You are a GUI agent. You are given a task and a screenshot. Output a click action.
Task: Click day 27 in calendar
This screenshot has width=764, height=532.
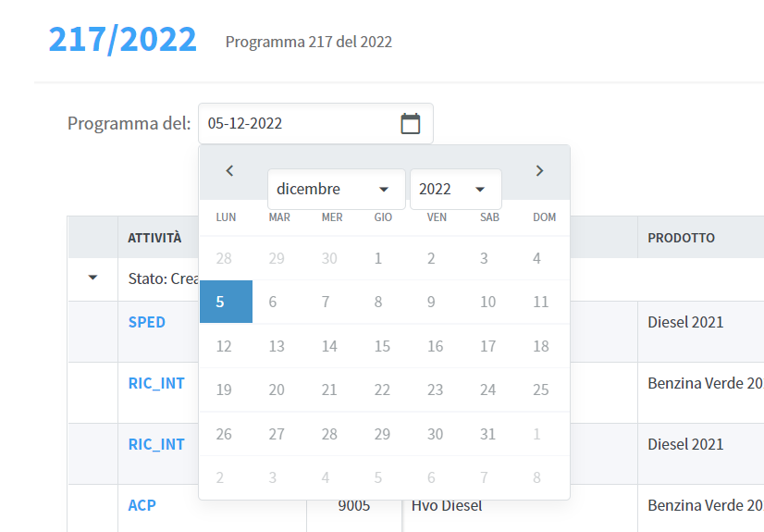click(x=278, y=434)
